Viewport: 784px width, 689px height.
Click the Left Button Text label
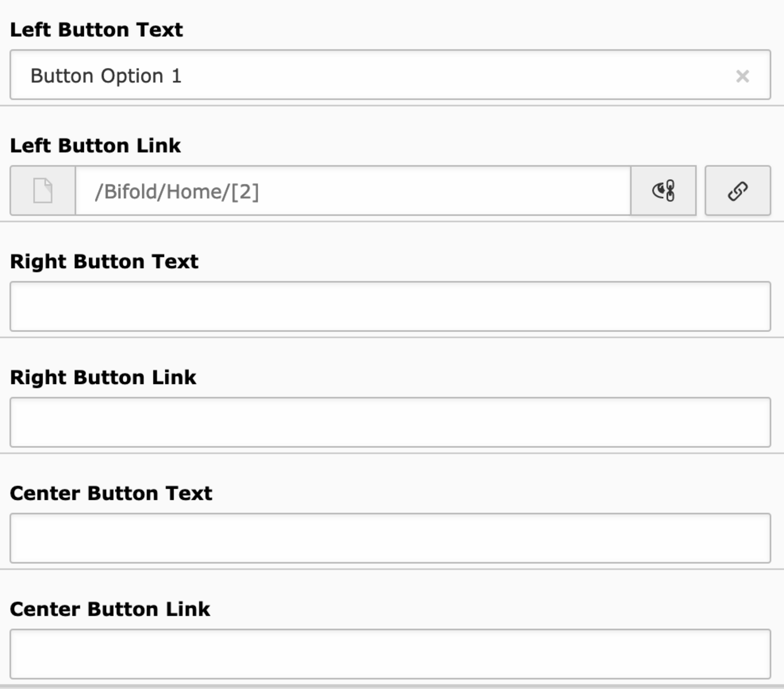96,30
